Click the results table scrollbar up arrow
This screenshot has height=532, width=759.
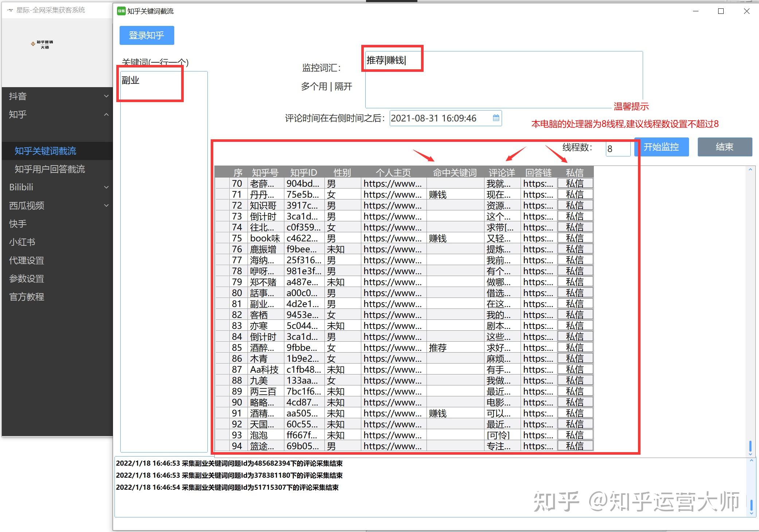click(750, 170)
